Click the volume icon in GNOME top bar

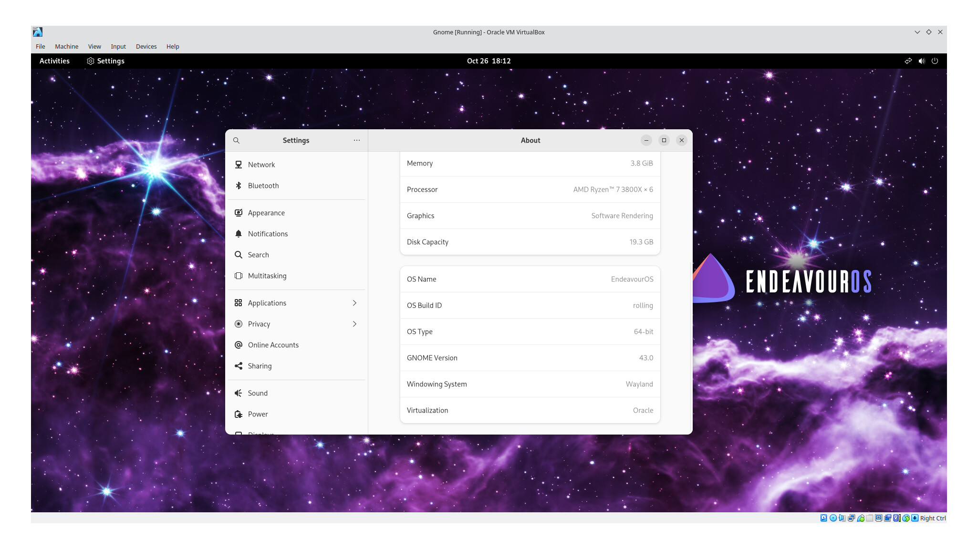point(922,61)
